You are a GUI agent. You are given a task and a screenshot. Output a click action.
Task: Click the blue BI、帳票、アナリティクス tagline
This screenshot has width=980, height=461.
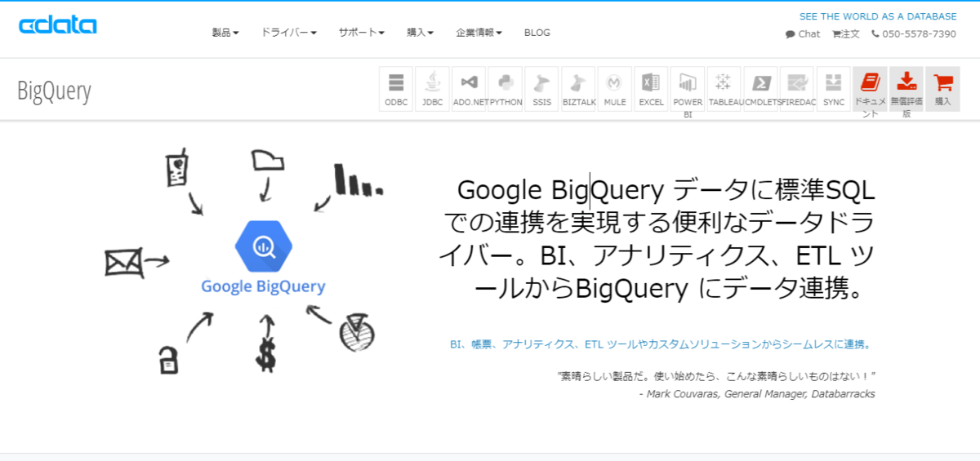661,344
